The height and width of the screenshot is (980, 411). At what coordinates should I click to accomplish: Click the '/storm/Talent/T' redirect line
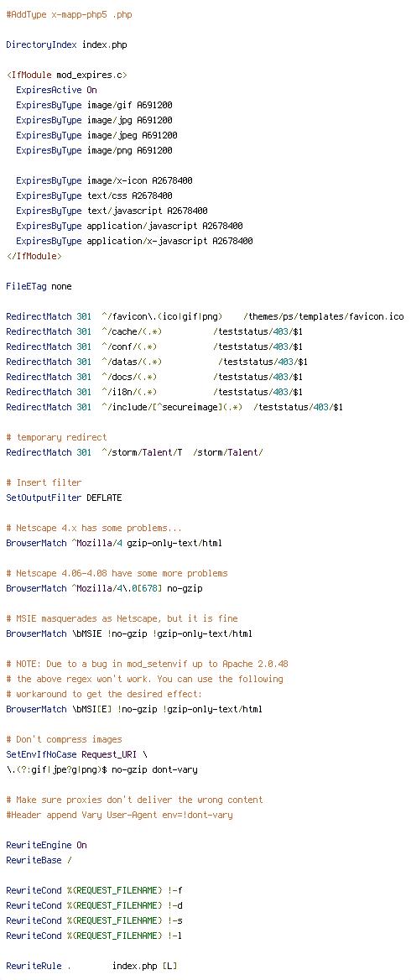point(134,452)
